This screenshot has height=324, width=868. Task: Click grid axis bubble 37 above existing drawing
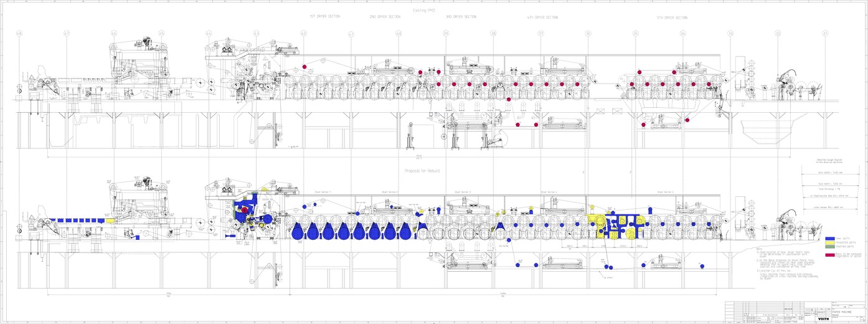pos(540,33)
